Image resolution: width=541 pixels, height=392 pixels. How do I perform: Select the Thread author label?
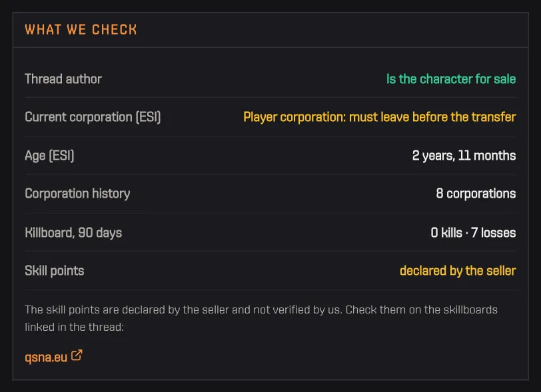tap(63, 79)
